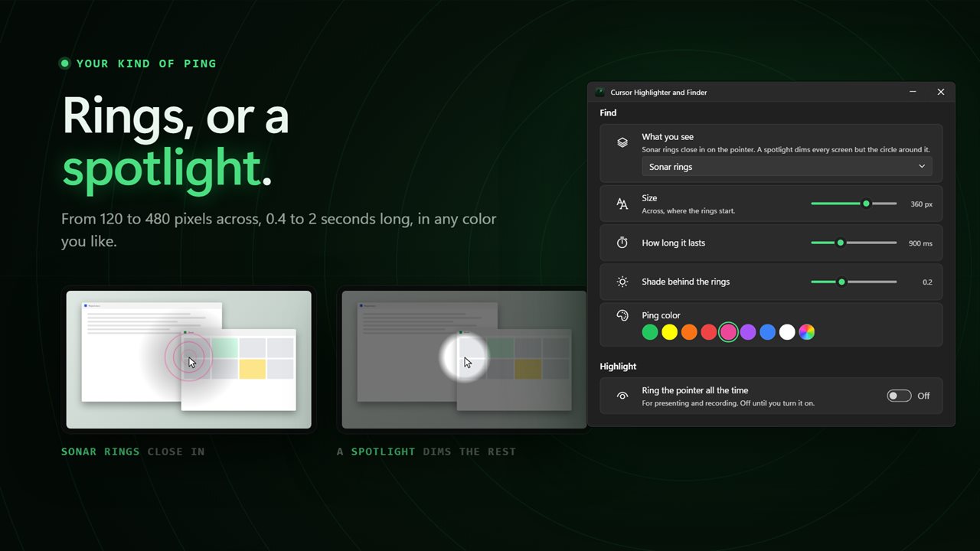Viewport: 980px width, 551px height.
Task: Expand the dropdown chevron in What you see
Action: (x=922, y=167)
